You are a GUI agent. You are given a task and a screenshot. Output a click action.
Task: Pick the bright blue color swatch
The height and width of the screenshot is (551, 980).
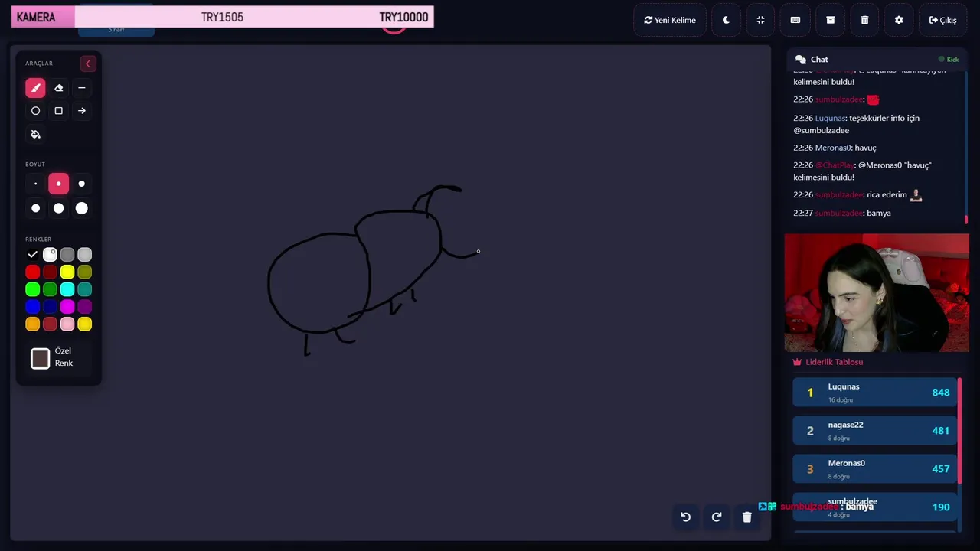tap(32, 307)
